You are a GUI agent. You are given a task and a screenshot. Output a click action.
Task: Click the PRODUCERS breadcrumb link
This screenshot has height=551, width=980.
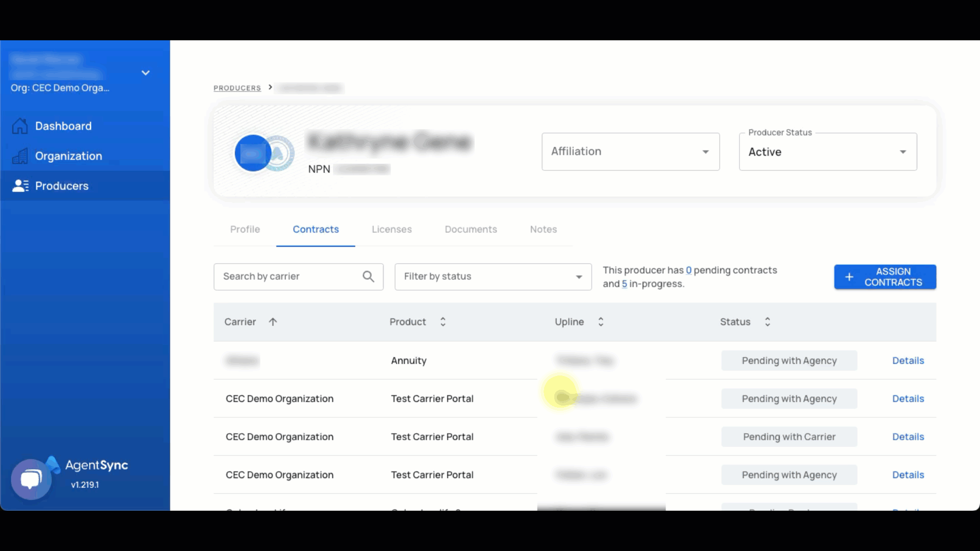pyautogui.click(x=237, y=88)
